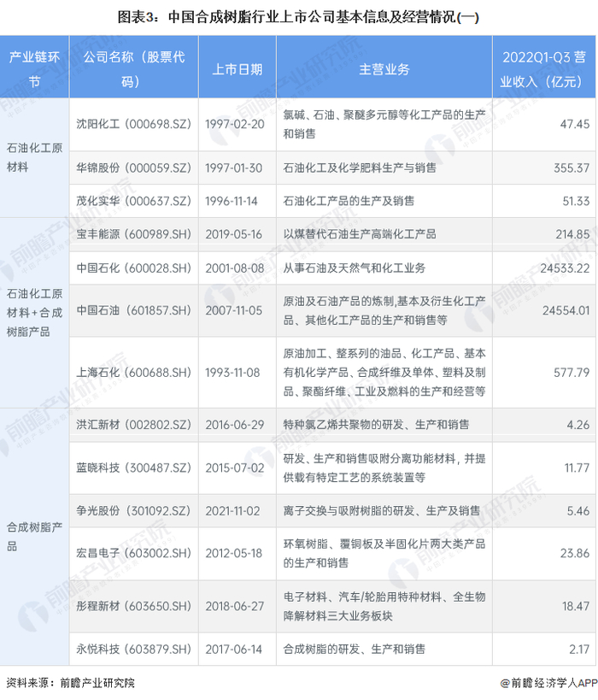Click revenue value 4.26
This screenshot has height=700, width=598.
pos(578,425)
